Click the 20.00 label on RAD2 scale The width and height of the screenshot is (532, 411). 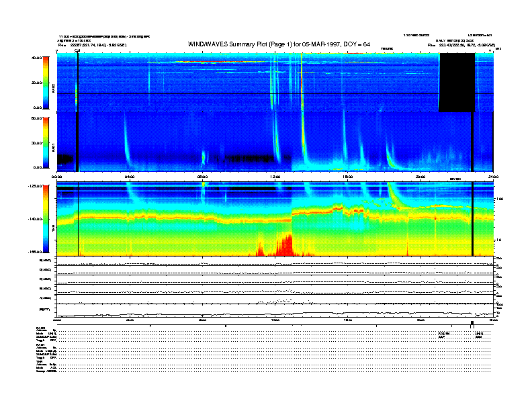point(36,83)
